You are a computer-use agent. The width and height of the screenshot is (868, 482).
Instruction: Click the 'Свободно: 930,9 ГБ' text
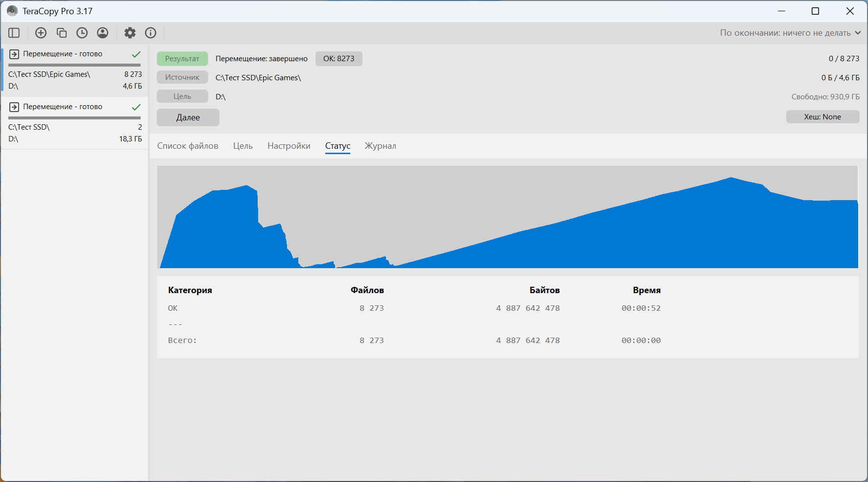pyautogui.click(x=825, y=97)
